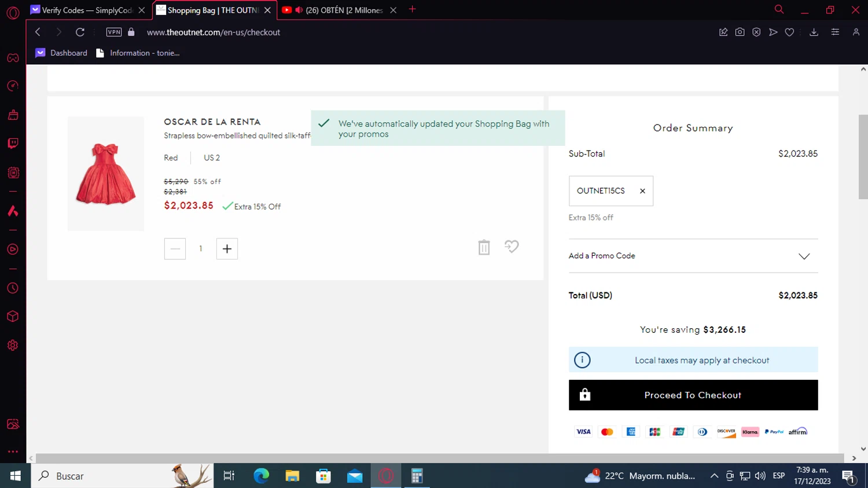Open Extensions cube icon in sidebar
Image resolution: width=868 pixels, height=488 pixels.
click(13, 317)
